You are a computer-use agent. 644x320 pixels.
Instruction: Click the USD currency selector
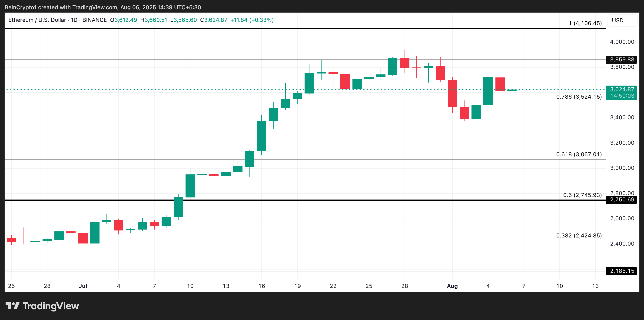[x=617, y=20]
